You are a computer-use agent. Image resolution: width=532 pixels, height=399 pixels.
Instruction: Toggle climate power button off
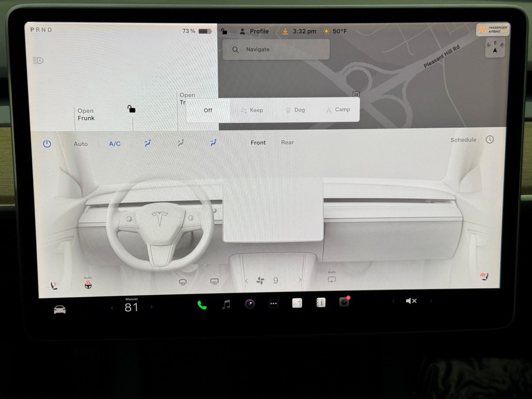(47, 144)
